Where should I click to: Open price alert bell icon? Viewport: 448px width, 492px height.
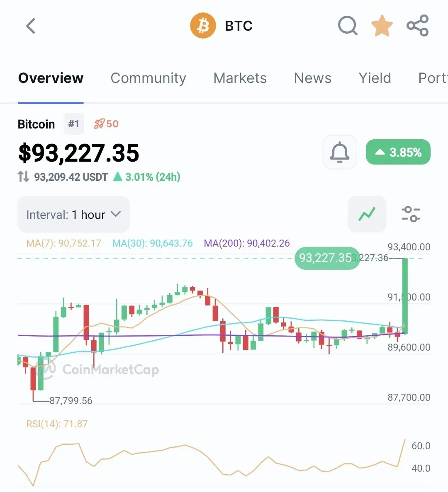(x=339, y=152)
